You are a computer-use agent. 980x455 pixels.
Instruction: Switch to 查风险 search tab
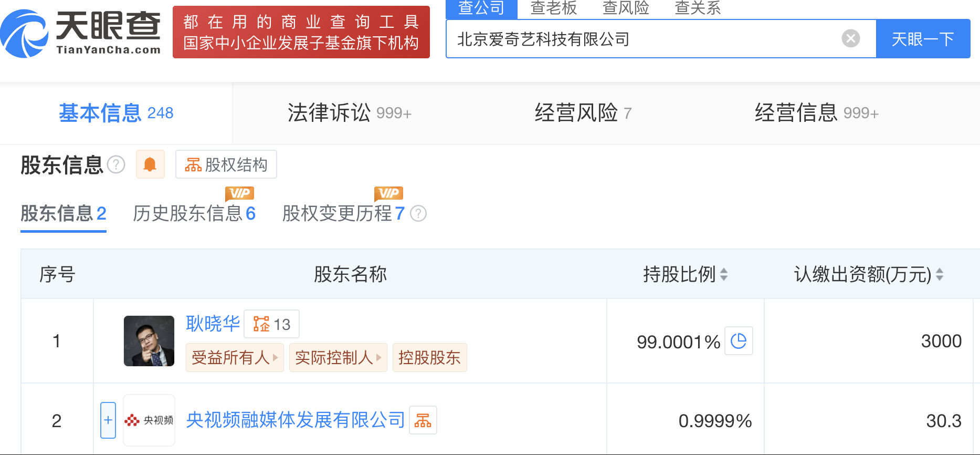(x=626, y=8)
